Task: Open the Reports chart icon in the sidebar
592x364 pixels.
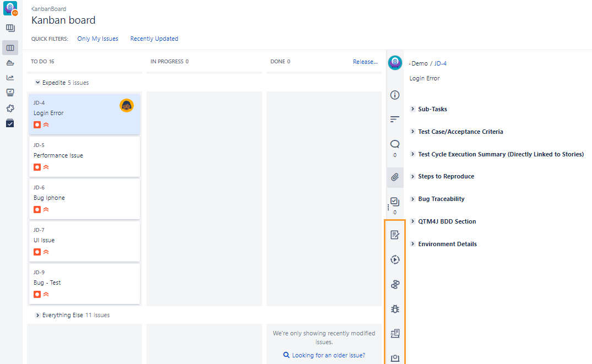Action: coord(10,78)
